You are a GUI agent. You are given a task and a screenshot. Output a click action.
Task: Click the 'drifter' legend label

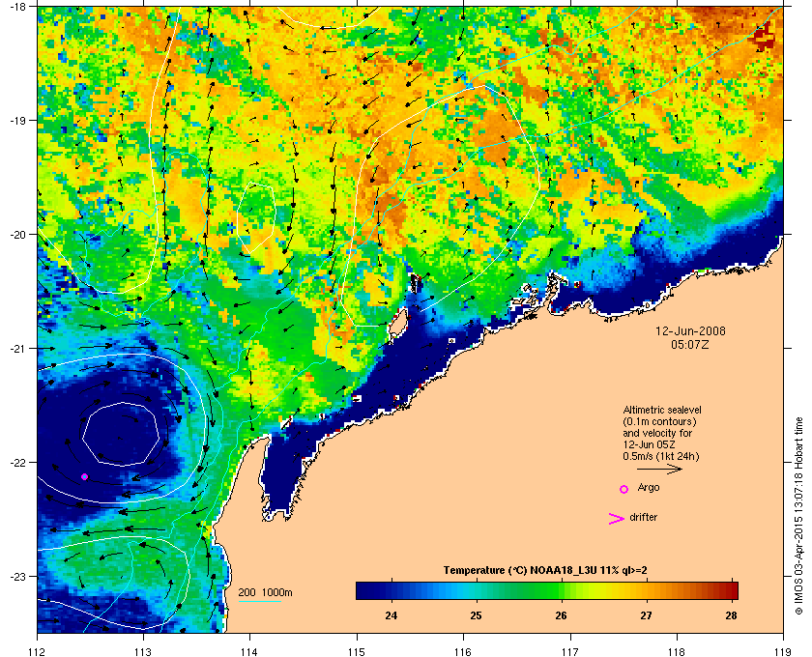click(x=643, y=517)
